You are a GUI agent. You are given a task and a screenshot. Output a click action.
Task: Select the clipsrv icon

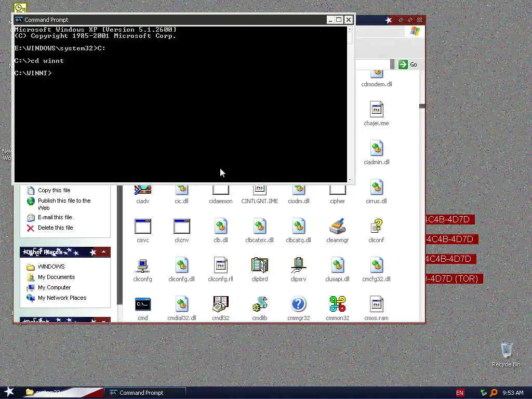click(x=299, y=265)
